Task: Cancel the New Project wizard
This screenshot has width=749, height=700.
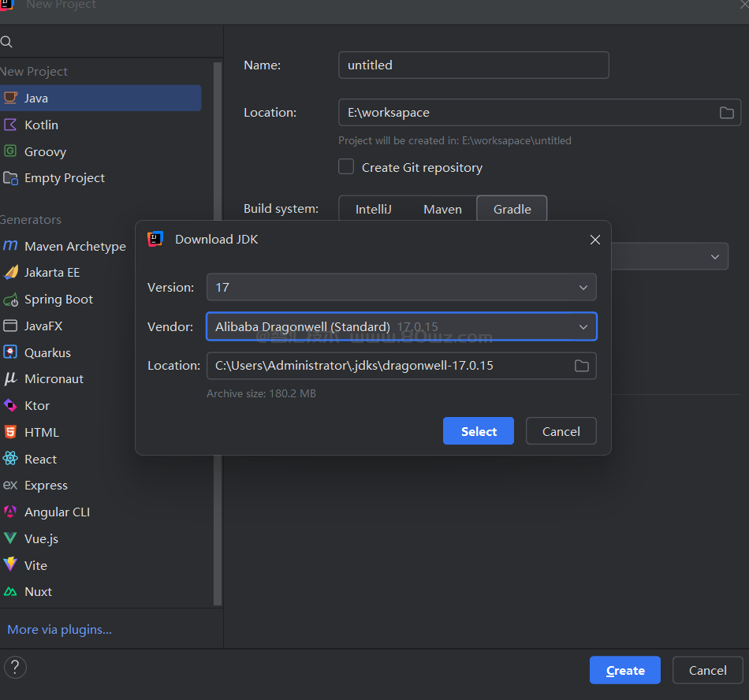Action: click(x=707, y=670)
